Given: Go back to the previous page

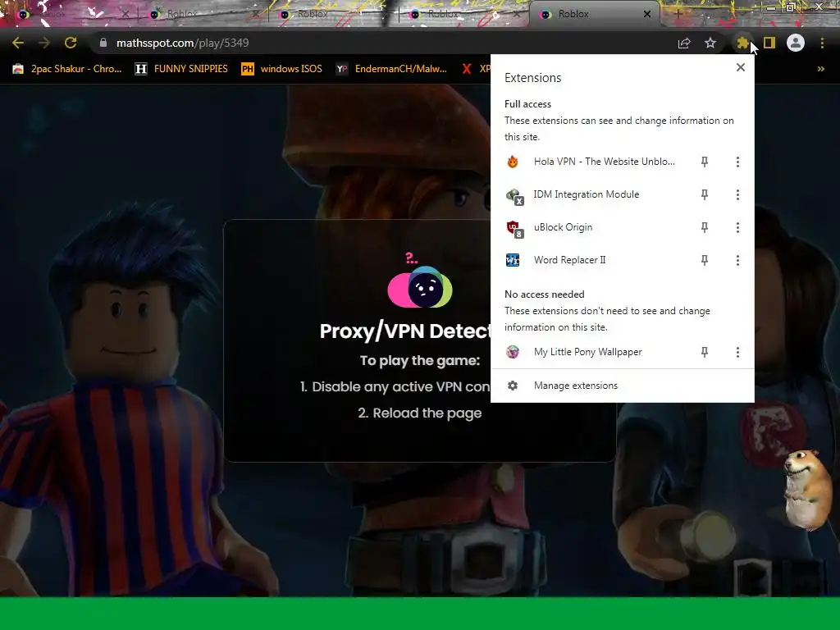Looking at the screenshot, I should click(x=18, y=43).
